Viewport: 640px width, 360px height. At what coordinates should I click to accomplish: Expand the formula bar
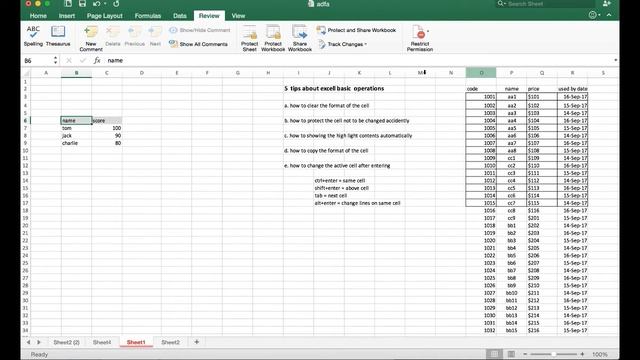pyautogui.click(x=615, y=60)
